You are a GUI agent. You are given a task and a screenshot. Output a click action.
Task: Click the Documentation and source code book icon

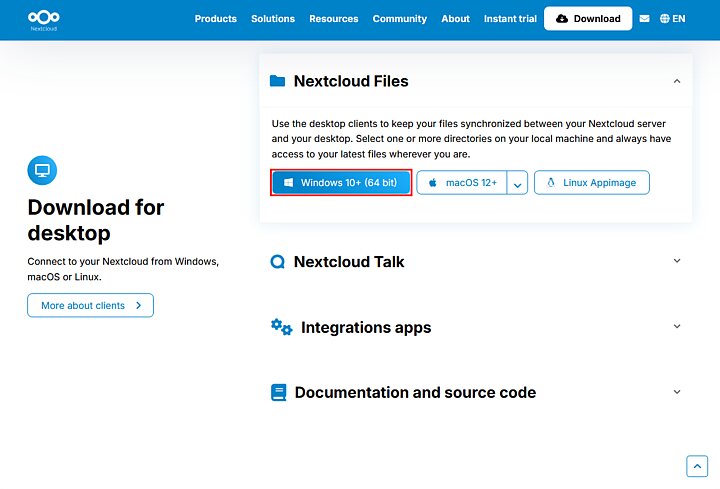(x=279, y=393)
